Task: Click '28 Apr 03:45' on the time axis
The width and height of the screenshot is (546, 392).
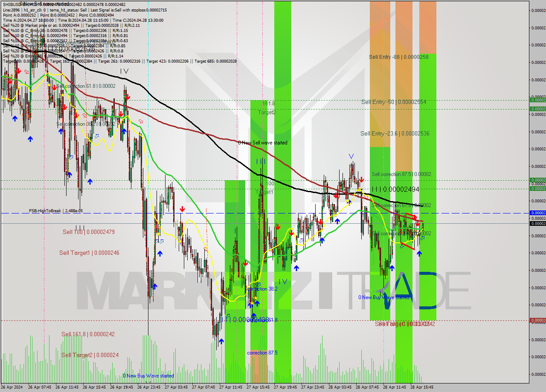Action: tap(341, 387)
